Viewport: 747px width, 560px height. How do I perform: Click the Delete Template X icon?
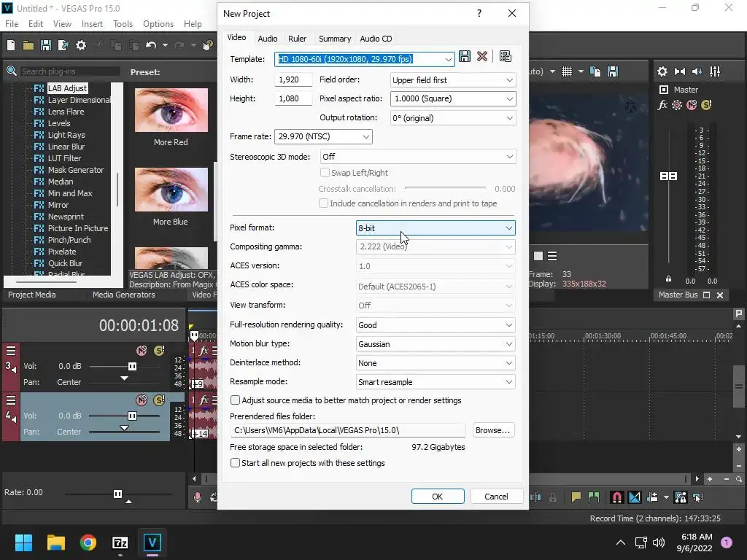(482, 56)
